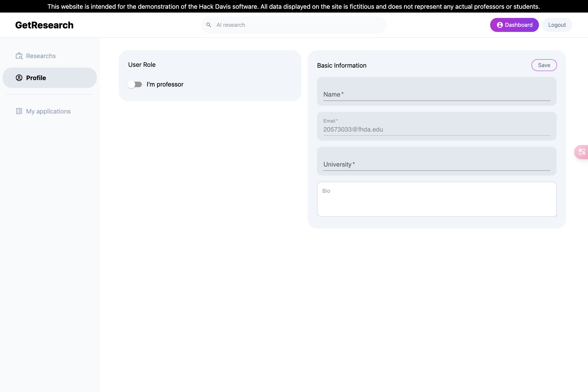This screenshot has height=392, width=588.
Task: Click the My applications list icon
Action: click(x=19, y=111)
